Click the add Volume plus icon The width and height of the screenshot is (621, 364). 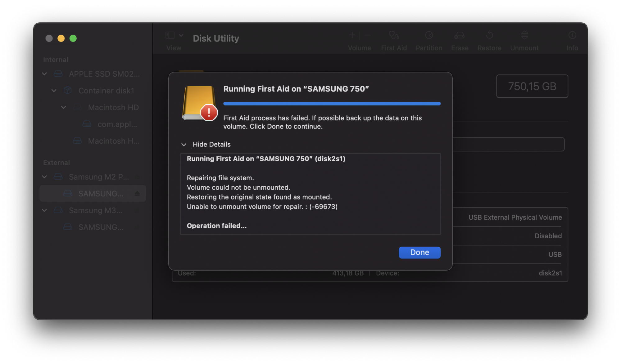(352, 35)
